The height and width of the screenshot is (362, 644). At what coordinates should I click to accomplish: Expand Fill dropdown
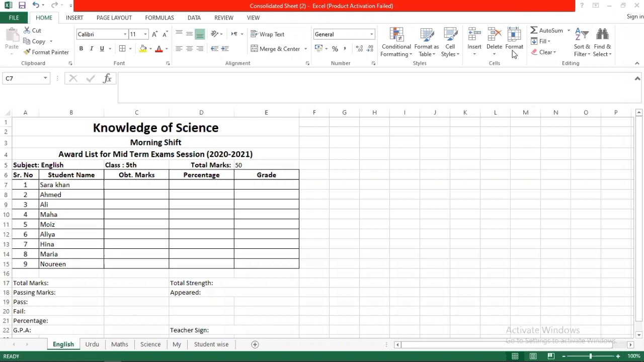[549, 41]
